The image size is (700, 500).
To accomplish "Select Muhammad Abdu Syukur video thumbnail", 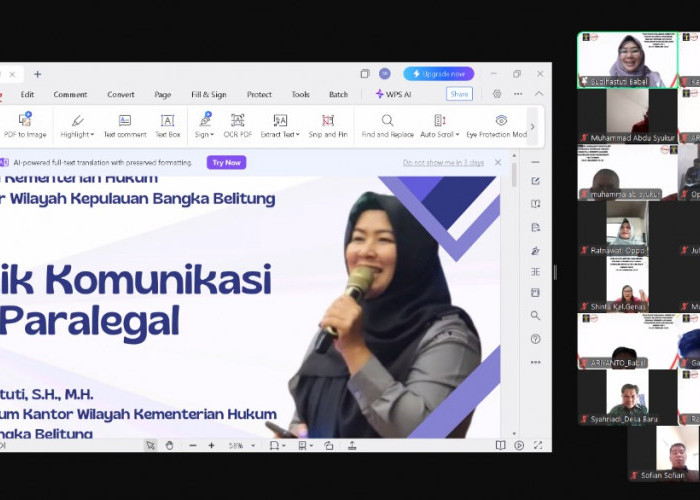I will point(627,116).
